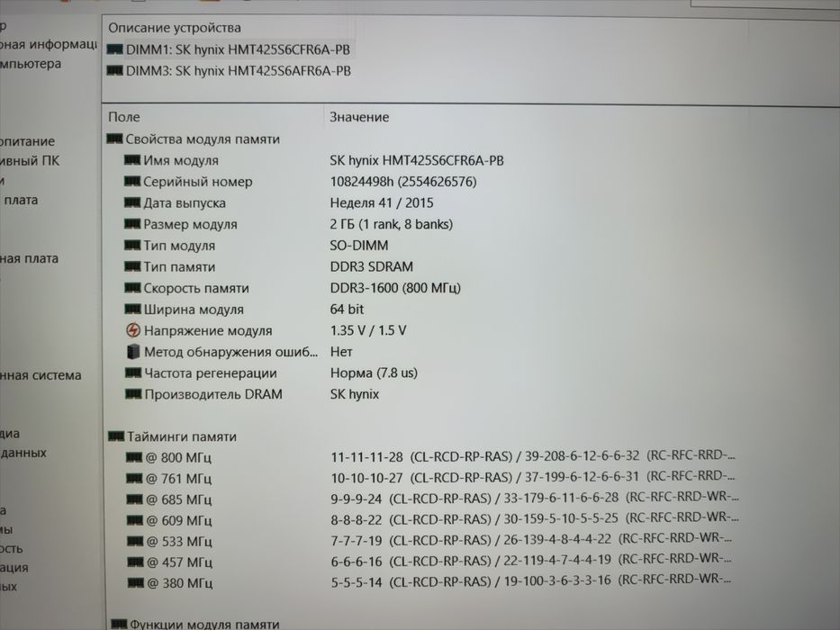This screenshot has height=630, width=840.
Task: Select the Имя модуля field row
Action: coord(314,160)
